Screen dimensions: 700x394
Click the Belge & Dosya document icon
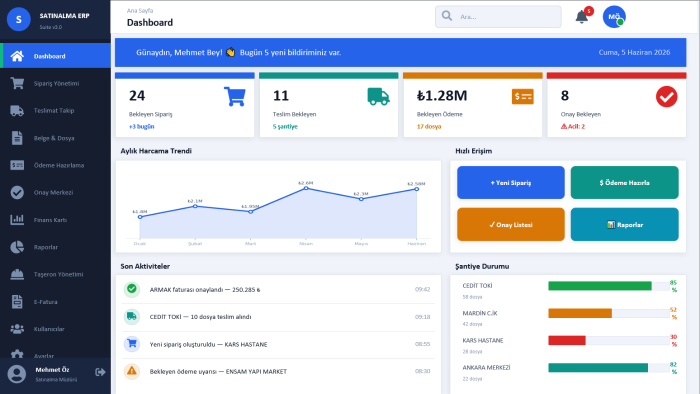click(17, 138)
